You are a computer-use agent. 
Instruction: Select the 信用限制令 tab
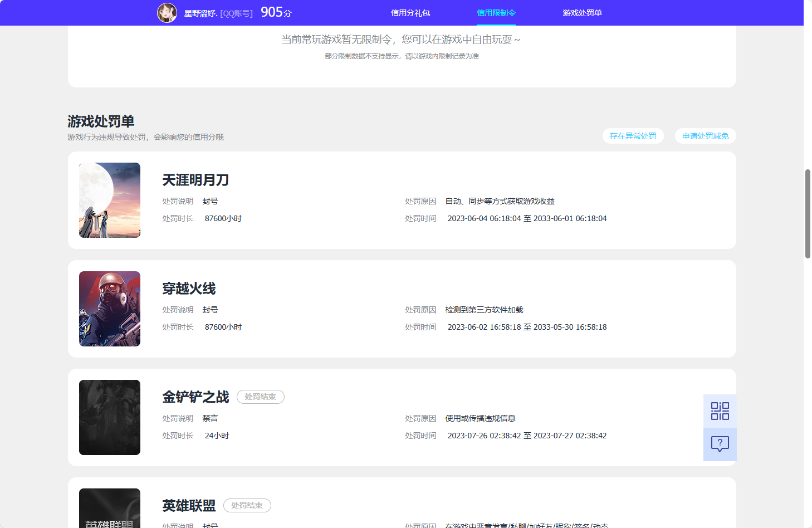click(496, 12)
